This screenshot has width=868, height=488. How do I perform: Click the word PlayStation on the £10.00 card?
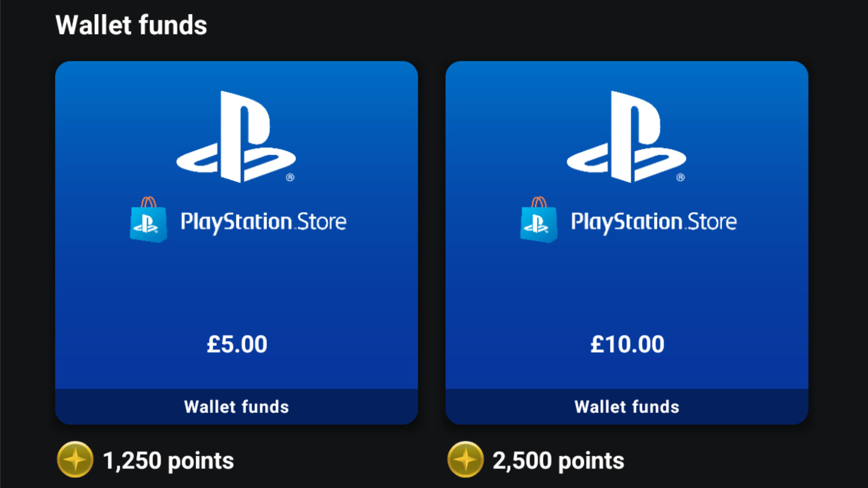626,222
